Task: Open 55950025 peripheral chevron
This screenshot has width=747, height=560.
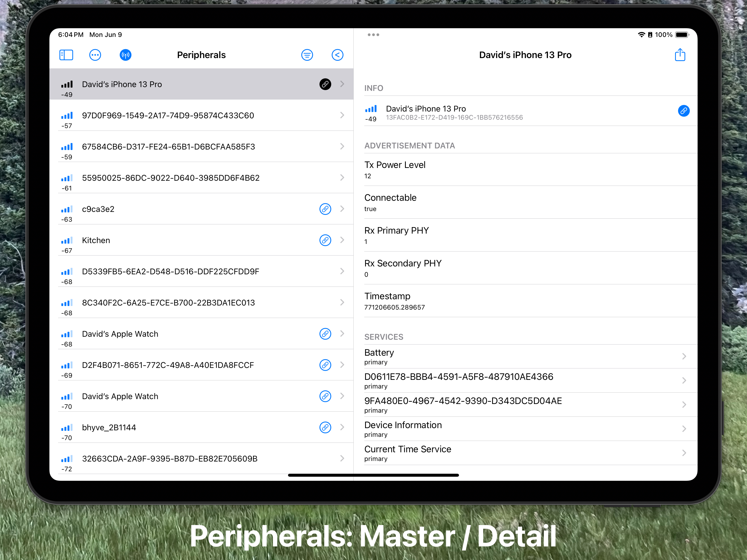Action: coord(343,177)
